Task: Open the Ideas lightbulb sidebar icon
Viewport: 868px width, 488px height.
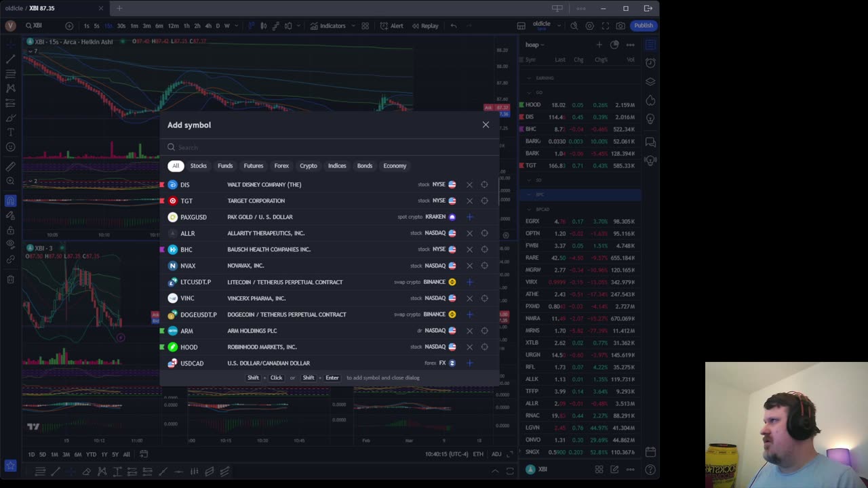Action: point(650,119)
